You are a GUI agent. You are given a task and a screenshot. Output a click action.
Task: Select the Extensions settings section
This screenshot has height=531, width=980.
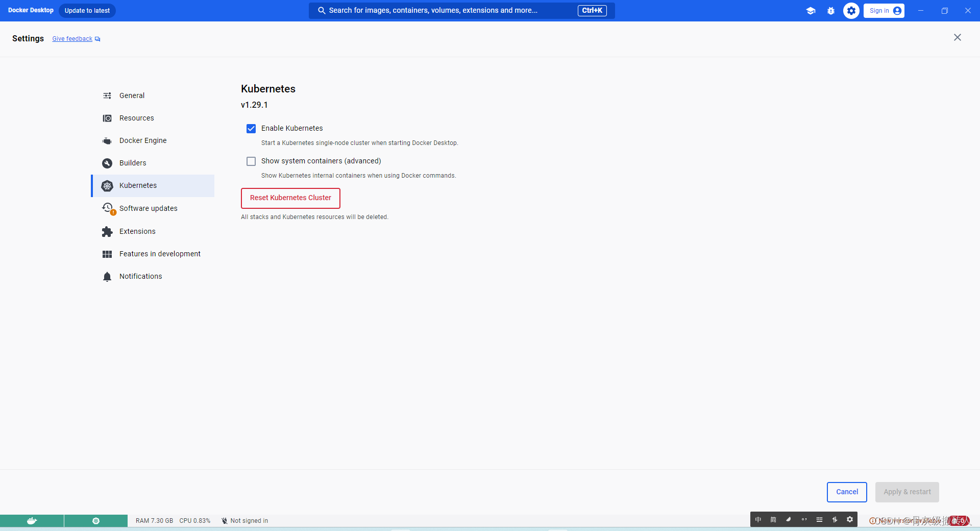coord(153,231)
